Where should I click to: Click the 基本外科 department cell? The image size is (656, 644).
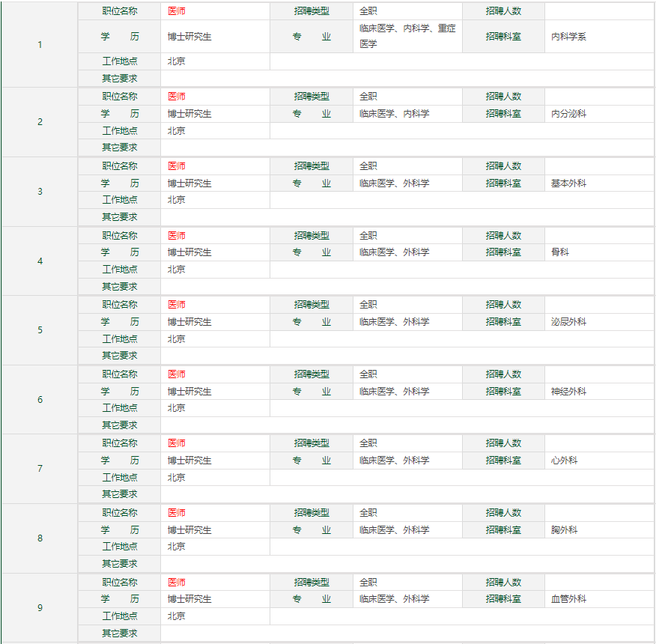(x=568, y=183)
